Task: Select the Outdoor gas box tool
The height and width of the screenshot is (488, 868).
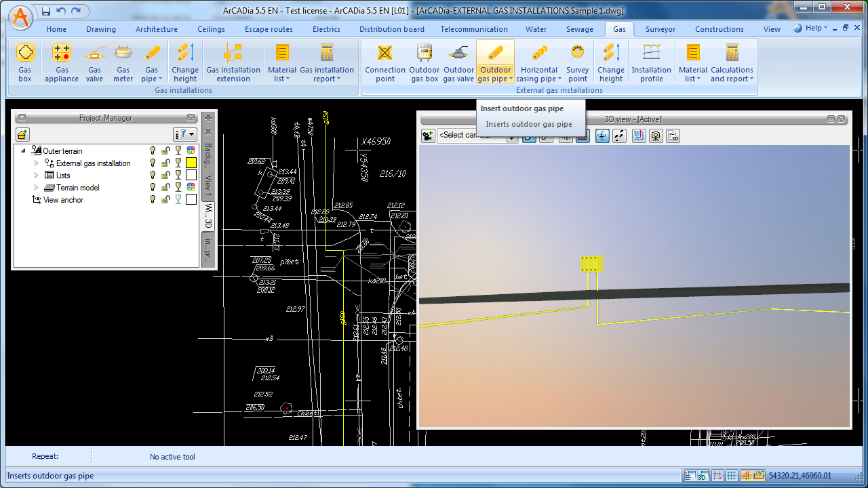Action: point(425,53)
